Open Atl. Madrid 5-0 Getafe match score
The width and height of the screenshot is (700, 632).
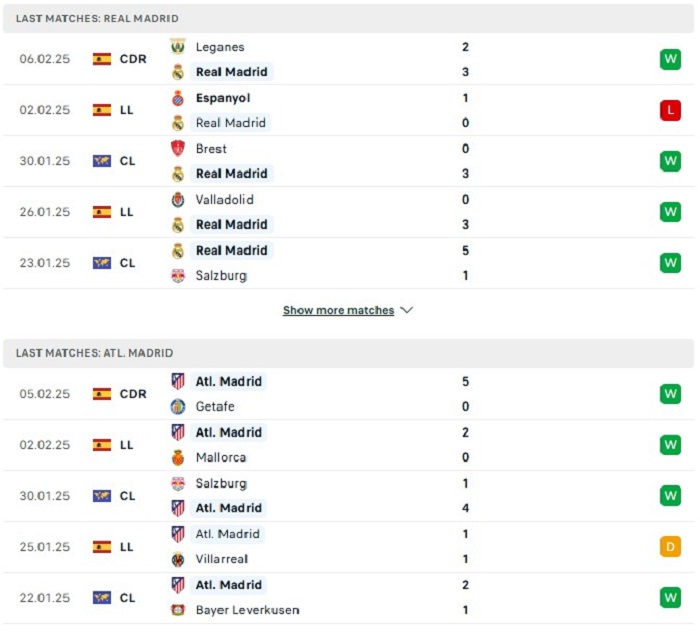(465, 394)
